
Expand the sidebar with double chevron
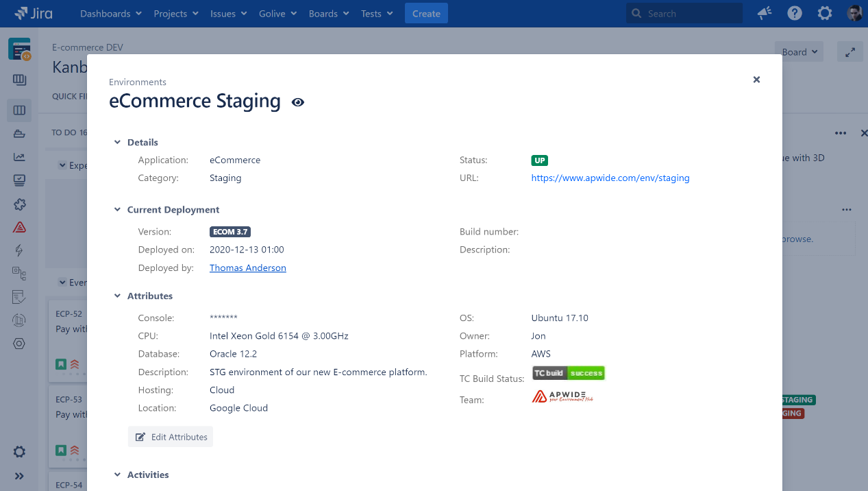click(x=19, y=476)
